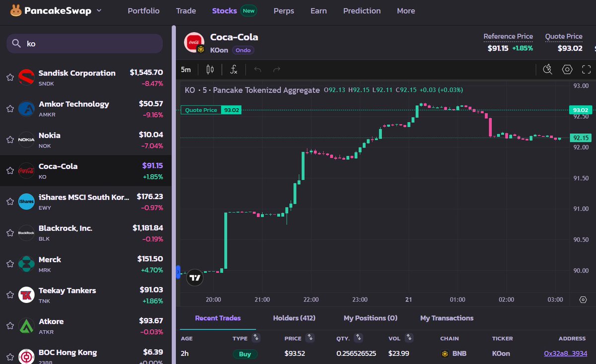
Task: Select the Teekay Tankers logo
Action: pos(26,294)
